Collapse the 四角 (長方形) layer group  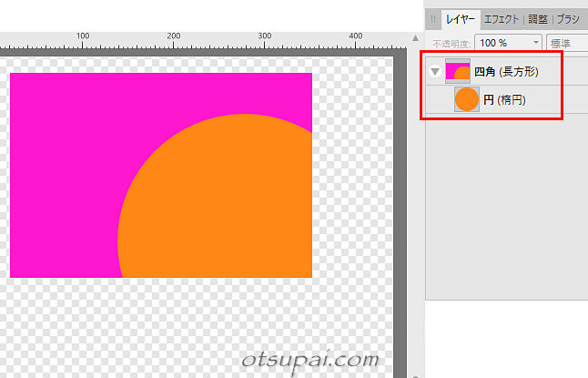[x=435, y=71]
